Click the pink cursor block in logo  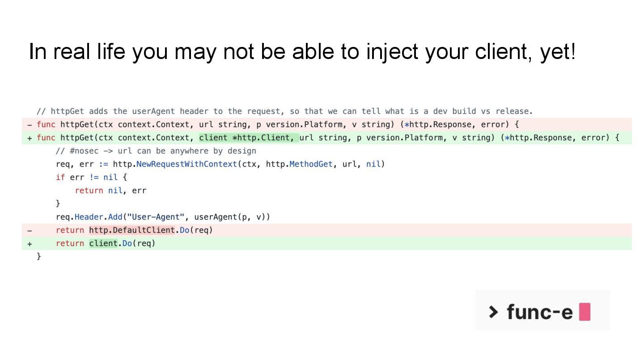pyautogui.click(x=585, y=312)
